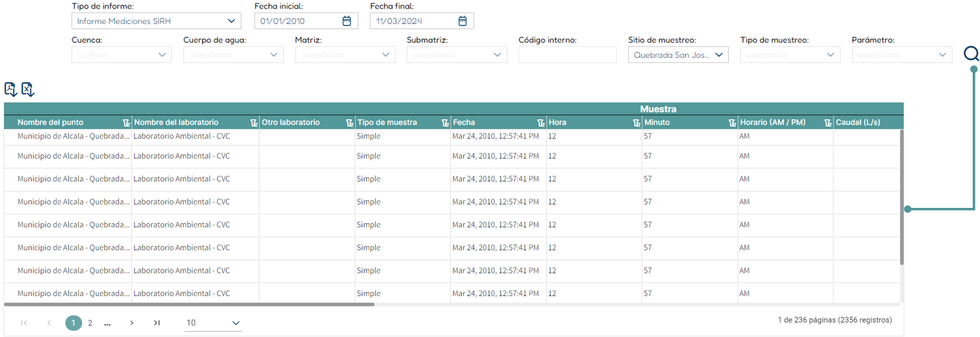980x337 pixels.
Task: Filter the Hora column
Action: click(x=637, y=122)
